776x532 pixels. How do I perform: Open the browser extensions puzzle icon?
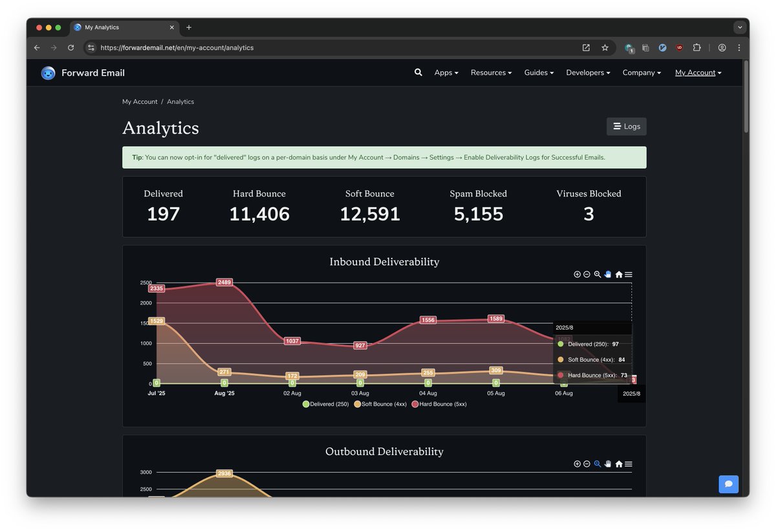(x=696, y=48)
